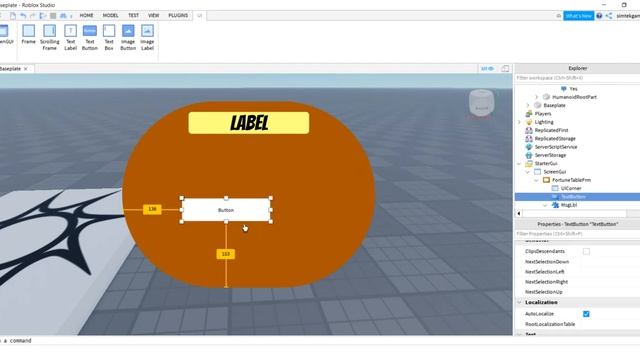Collapse the Text properties section
640x360 pixels.
(519, 334)
